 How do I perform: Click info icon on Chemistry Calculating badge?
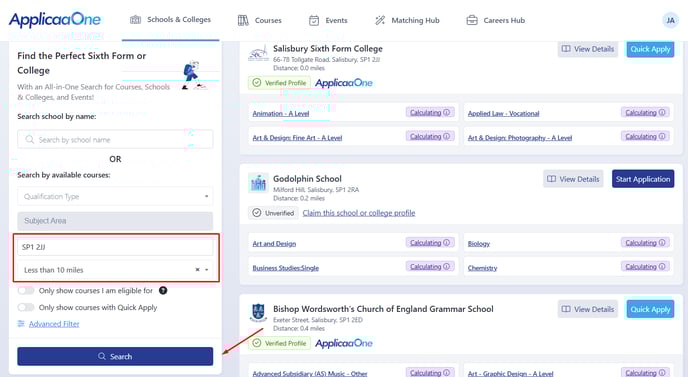point(662,266)
